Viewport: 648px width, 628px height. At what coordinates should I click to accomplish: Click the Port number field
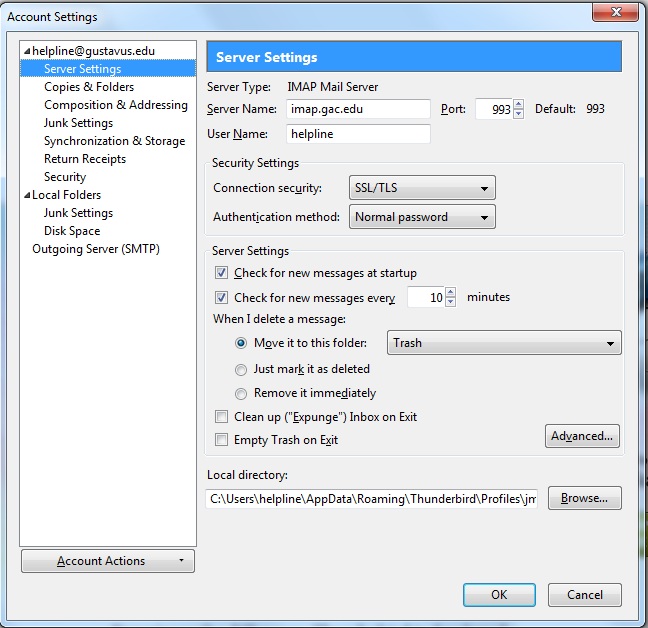pos(494,109)
